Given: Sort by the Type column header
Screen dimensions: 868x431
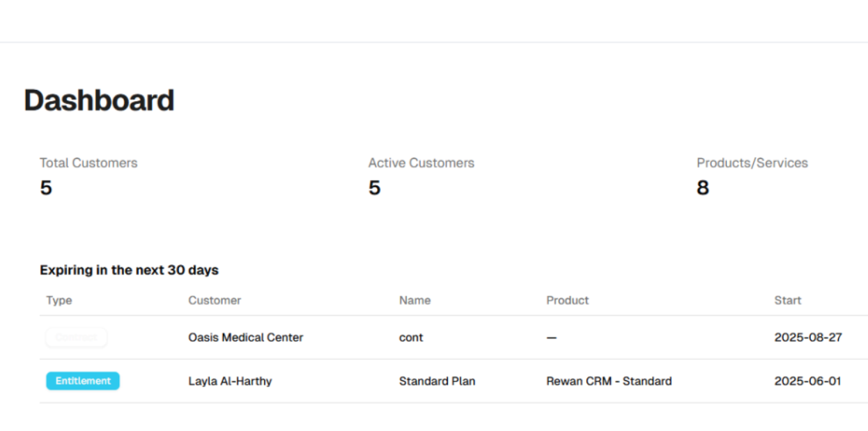Looking at the screenshot, I should click(x=59, y=301).
